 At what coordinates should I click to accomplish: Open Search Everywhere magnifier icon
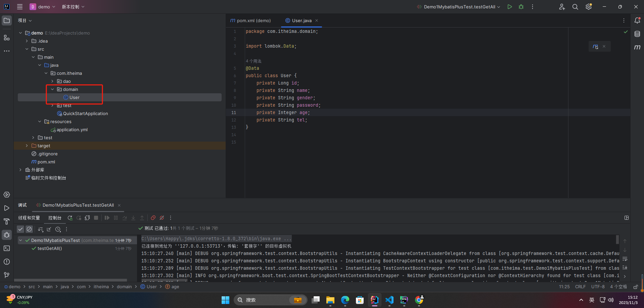(575, 7)
